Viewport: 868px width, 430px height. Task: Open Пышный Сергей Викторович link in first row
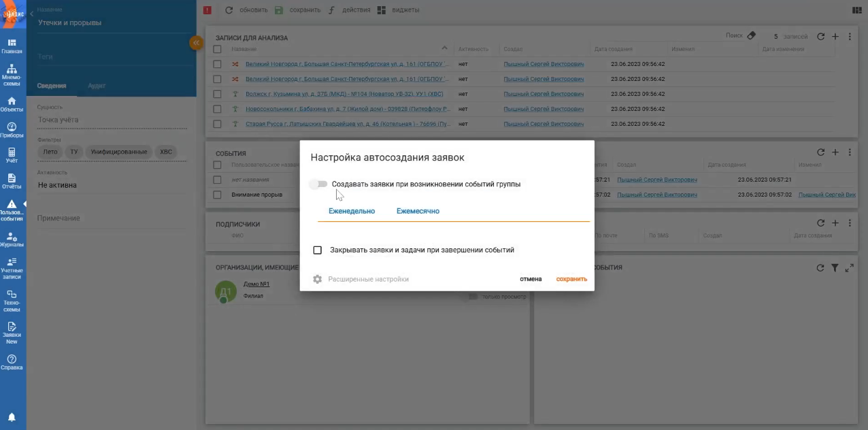[544, 64]
